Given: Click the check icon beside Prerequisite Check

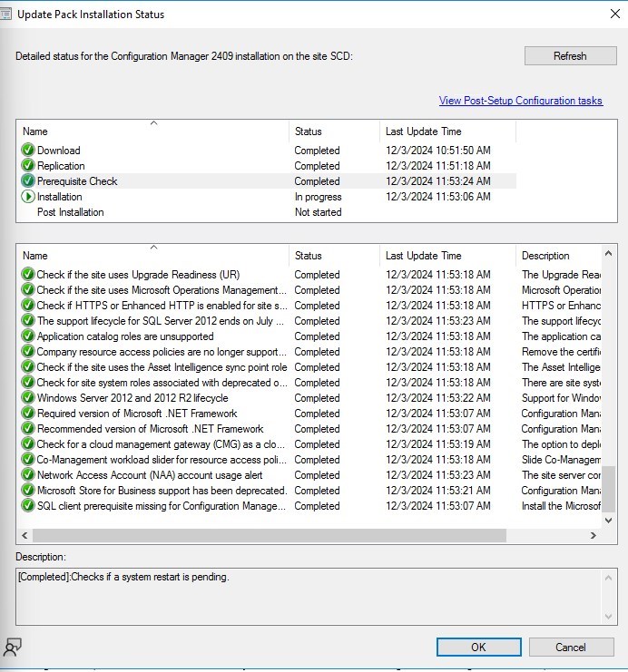Looking at the screenshot, I should [28, 180].
